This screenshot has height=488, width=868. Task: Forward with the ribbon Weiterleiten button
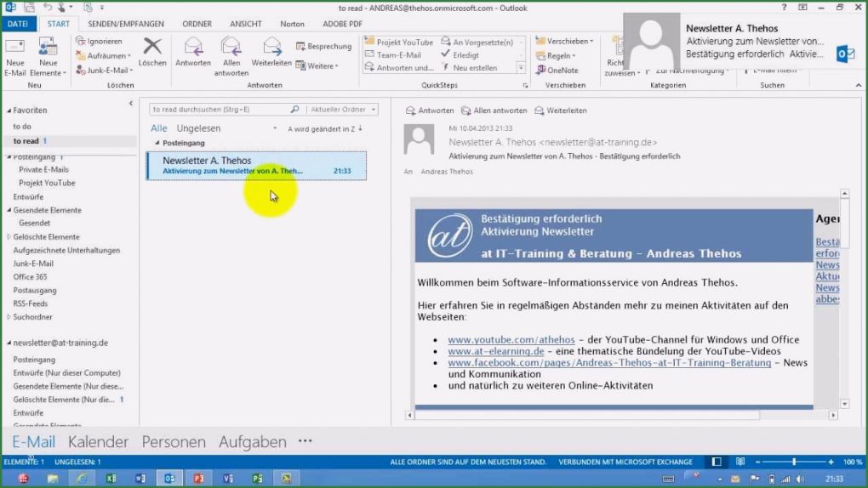(271, 53)
